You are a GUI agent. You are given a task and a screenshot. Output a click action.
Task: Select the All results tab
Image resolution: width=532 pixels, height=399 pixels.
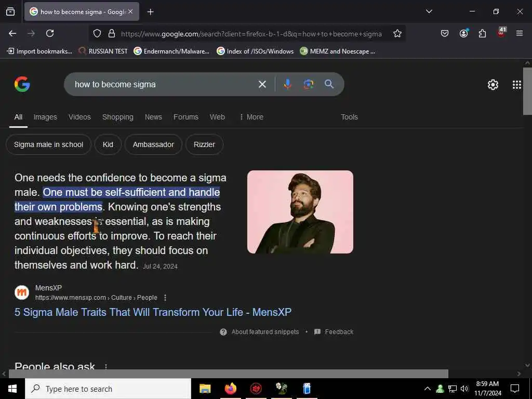coord(18,117)
